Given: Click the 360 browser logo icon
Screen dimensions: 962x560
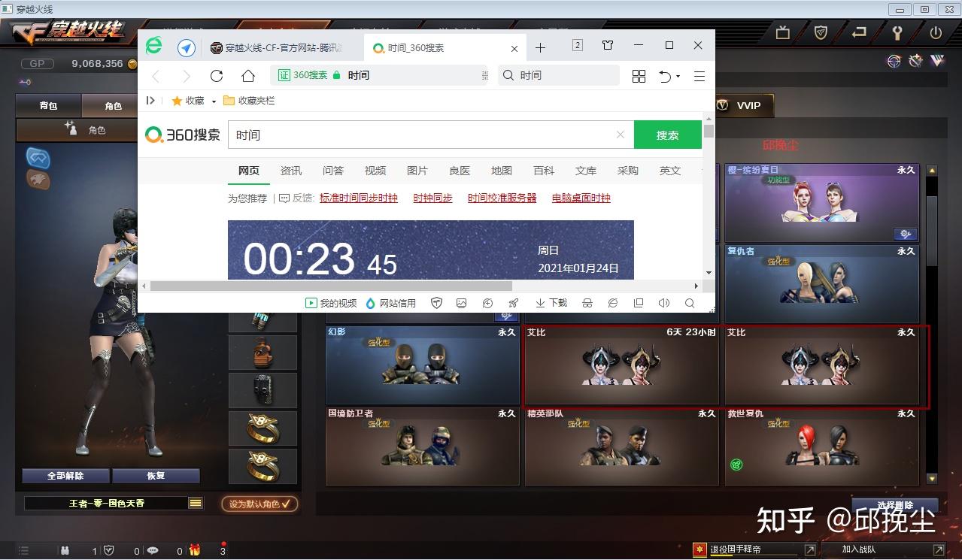Looking at the screenshot, I should (x=153, y=47).
